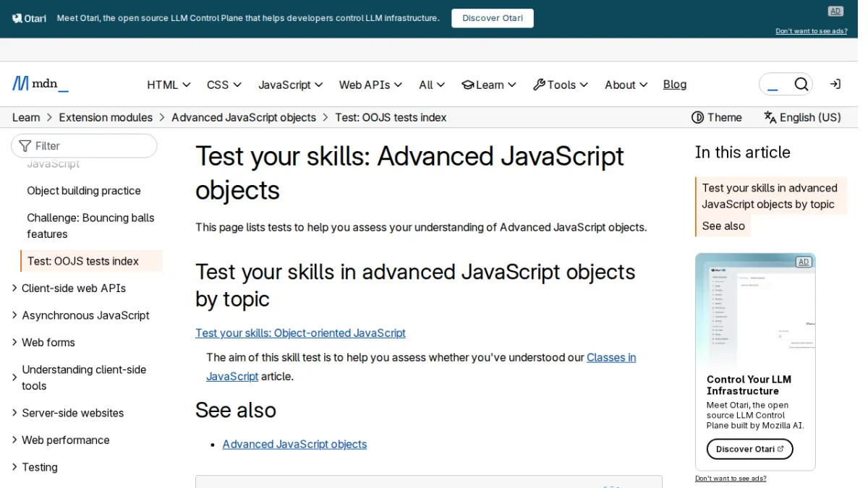Open Advanced JavaScript objects link under See also

[294, 444]
